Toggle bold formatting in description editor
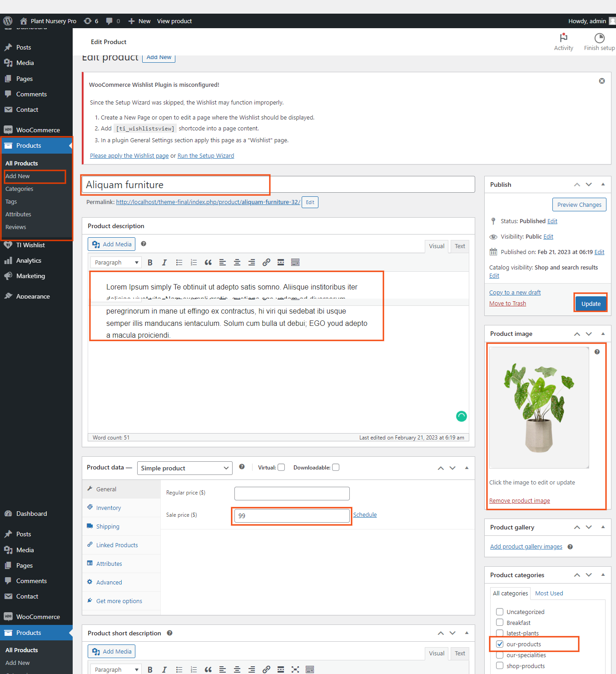The height and width of the screenshot is (674, 616). pyautogui.click(x=150, y=263)
